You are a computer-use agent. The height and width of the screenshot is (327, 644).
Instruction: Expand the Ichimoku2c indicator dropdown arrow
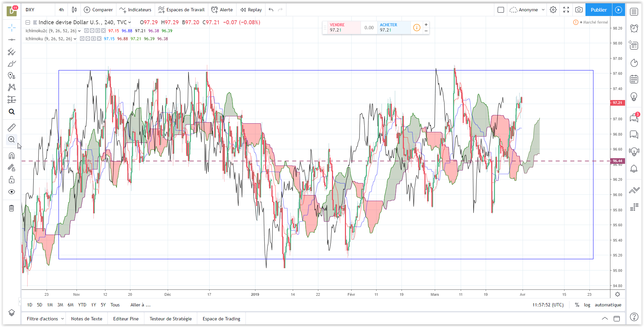tap(80, 31)
